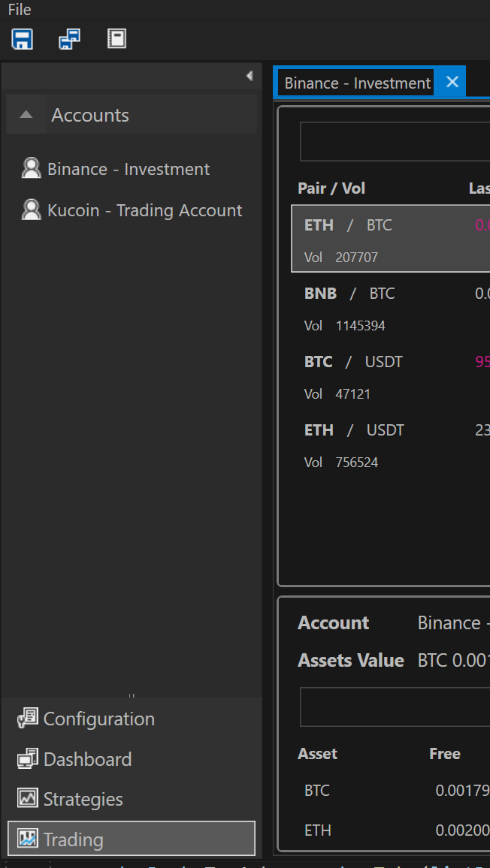The image size is (490, 868).
Task: Collapse the left sidebar panel arrow
Action: (250, 76)
